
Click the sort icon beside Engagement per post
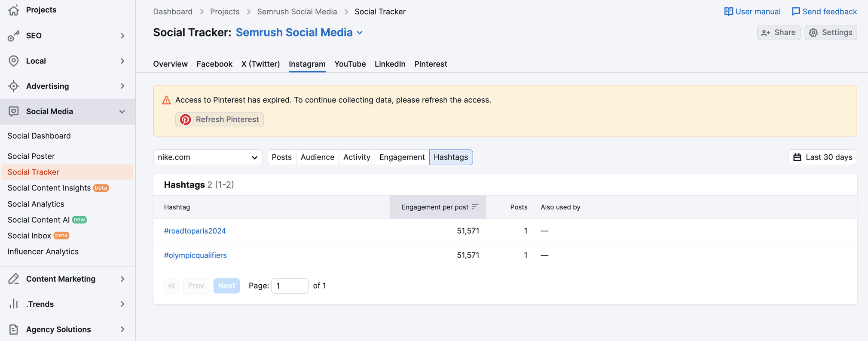[x=475, y=207]
